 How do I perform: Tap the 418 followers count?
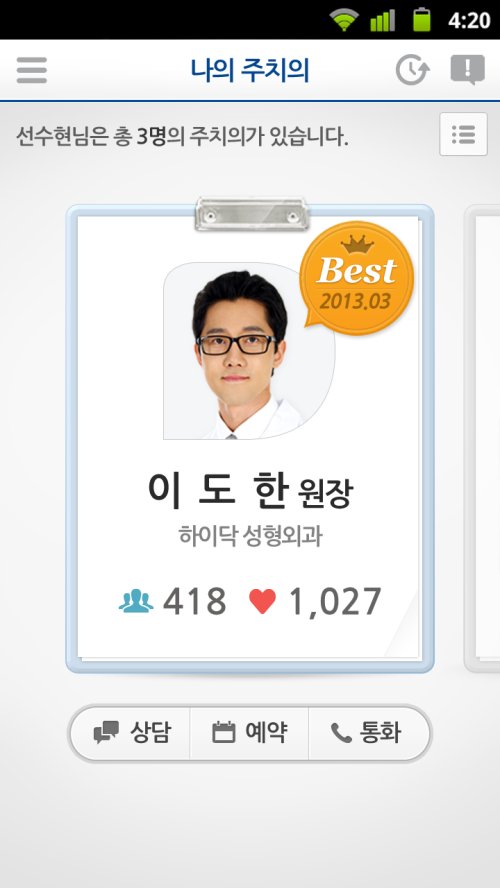click(194, 601)
